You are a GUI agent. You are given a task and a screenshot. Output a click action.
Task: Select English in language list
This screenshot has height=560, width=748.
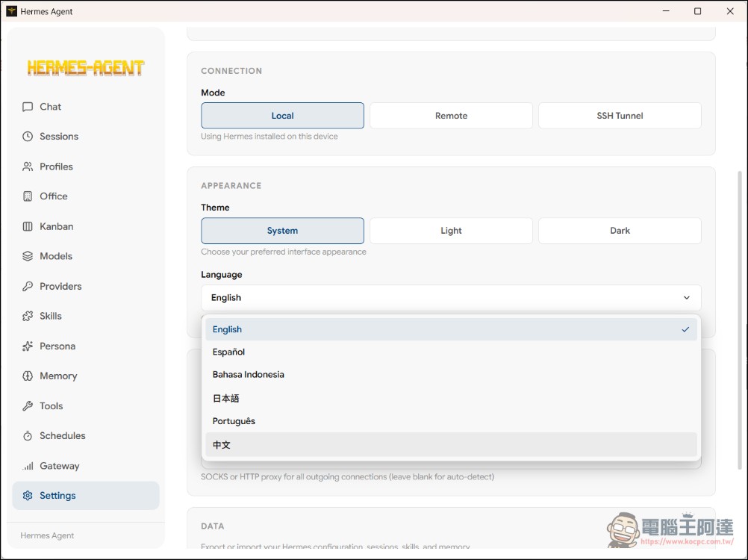(x=452, y=329)
